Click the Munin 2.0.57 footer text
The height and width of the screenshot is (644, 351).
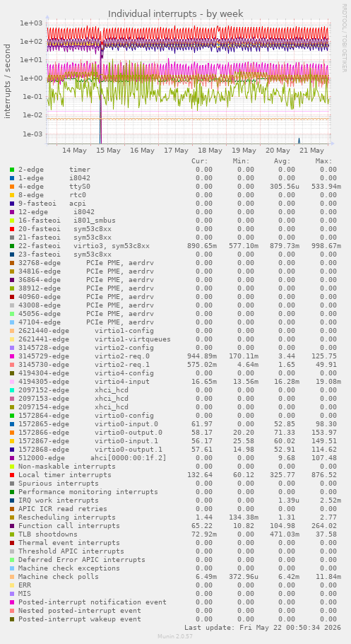pyautogui.click(x=175, y=636)
